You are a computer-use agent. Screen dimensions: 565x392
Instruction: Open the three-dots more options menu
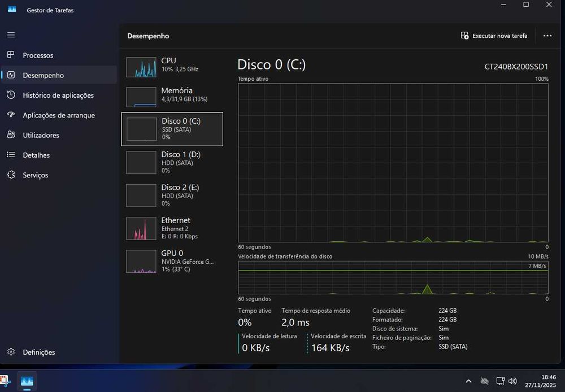(547, 36)
